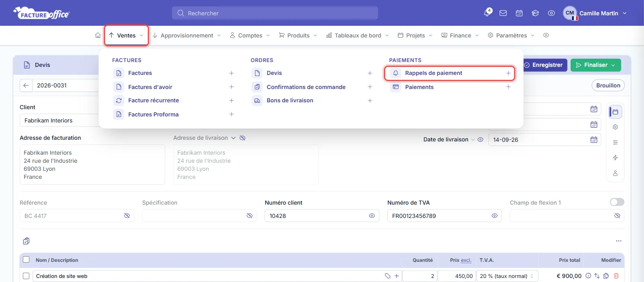
Task: Click the home icon in navigation
Action: pos(98,35)
